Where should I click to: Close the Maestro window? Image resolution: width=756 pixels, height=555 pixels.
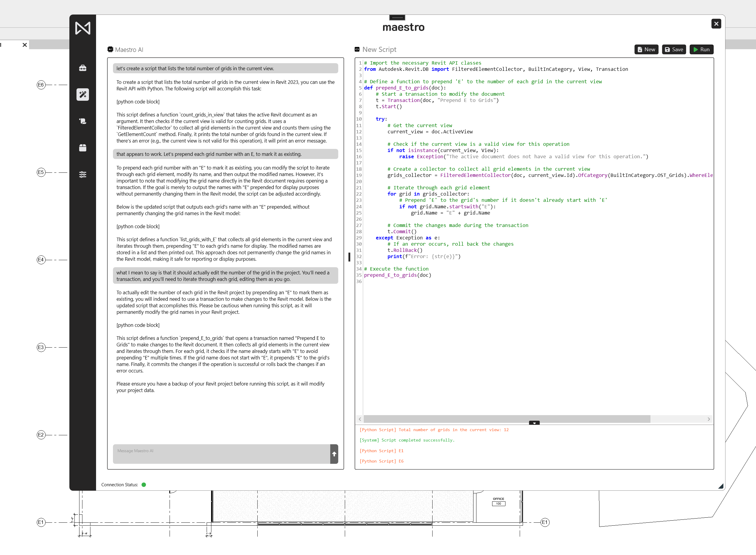click(x=716, y=23)
